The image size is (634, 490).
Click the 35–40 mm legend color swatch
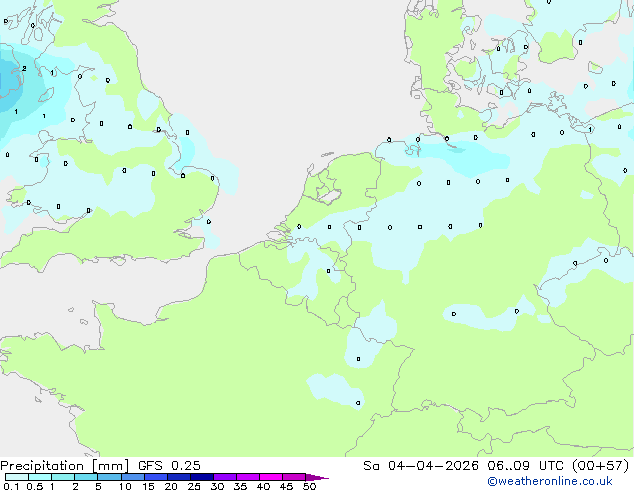(x=247, y=477)
